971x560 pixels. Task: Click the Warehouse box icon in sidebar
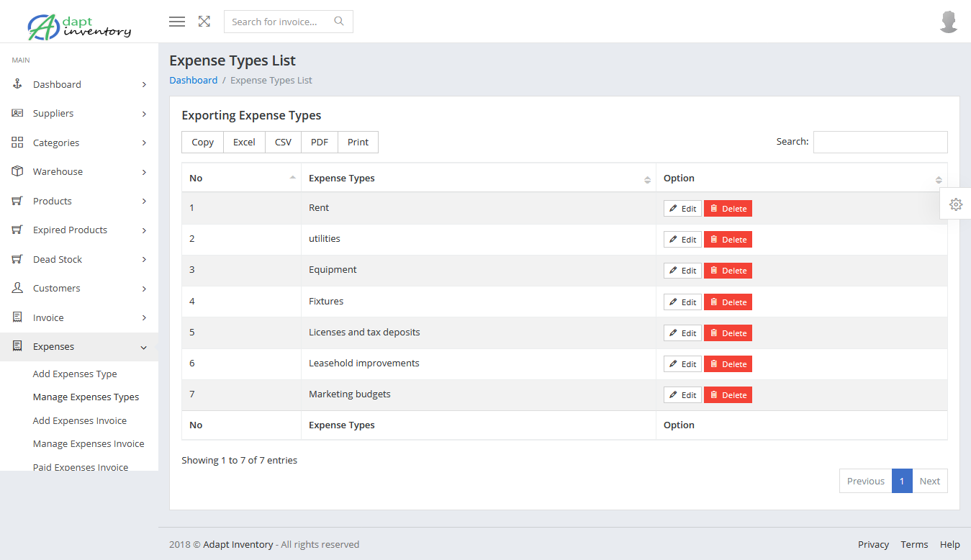coord(17,171)
